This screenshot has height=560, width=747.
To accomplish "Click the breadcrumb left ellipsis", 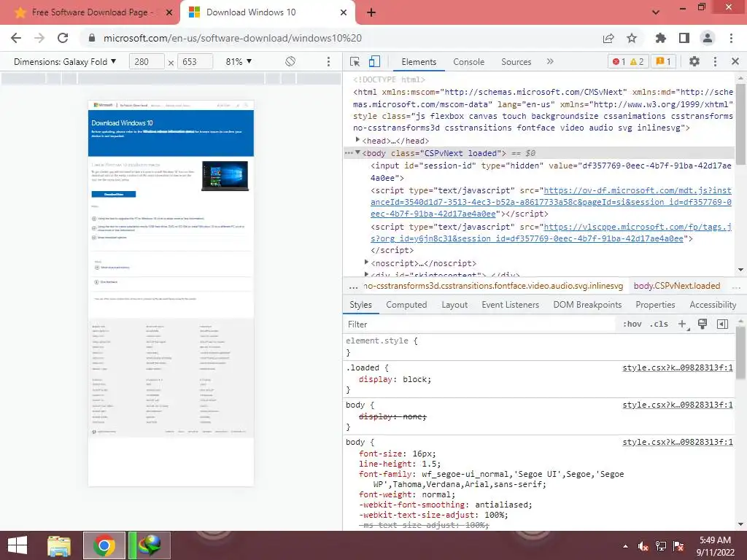I will [353, 287].
